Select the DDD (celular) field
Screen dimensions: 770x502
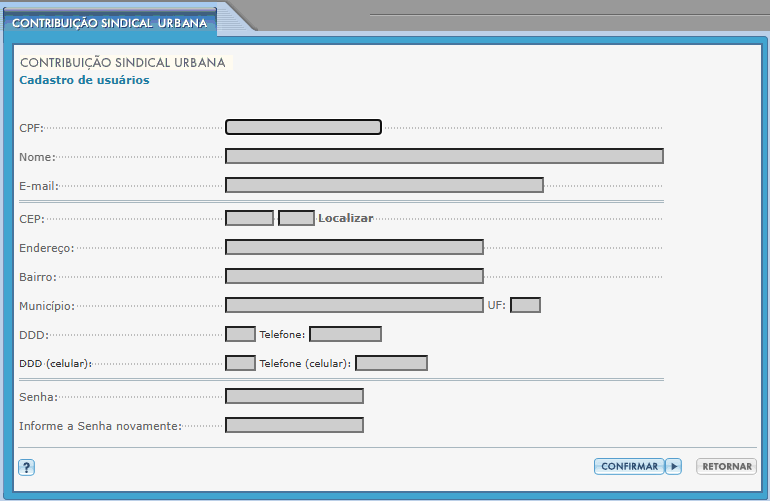[x=240, y=363]
